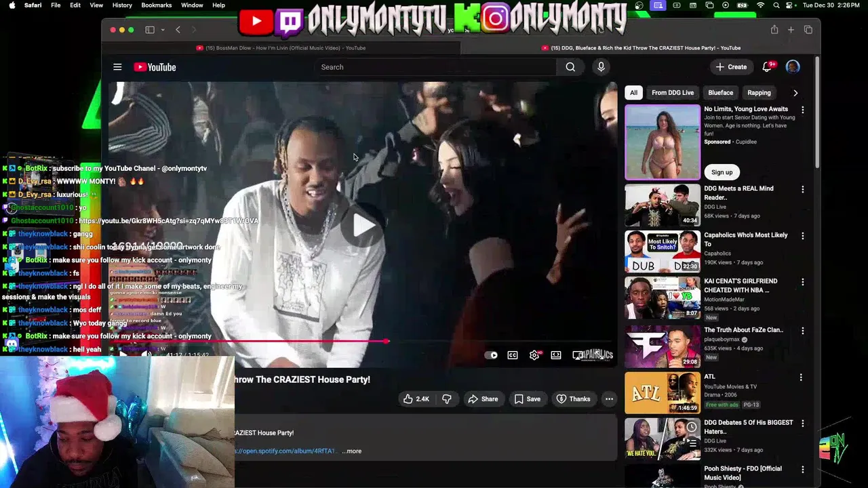Click the AirPlay icon in player

[578, 355]
